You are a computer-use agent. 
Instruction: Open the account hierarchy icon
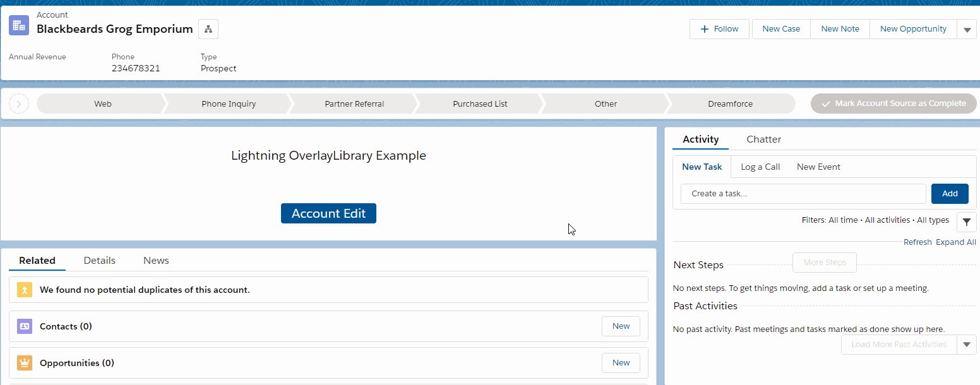pos(208,28)
